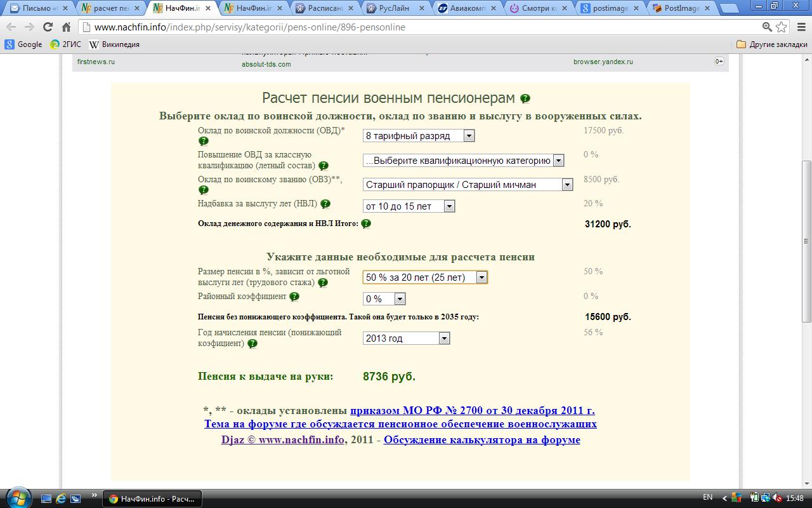
Task: Open help for Оклад денежного содержания Итого
Action: [x=366, y=224]
